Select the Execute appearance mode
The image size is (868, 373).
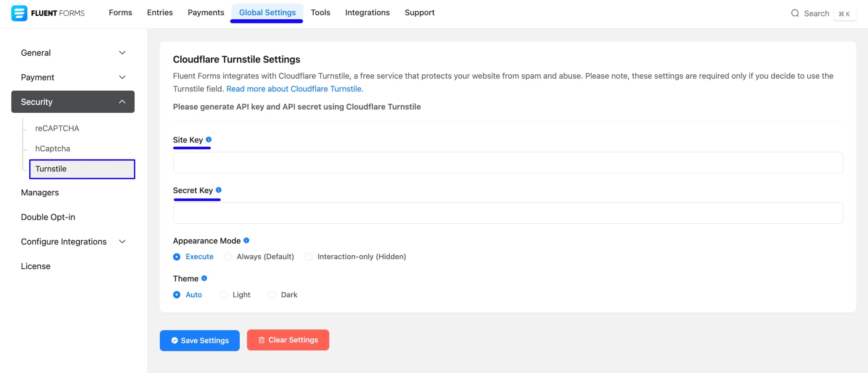click(x=193, y=257)
